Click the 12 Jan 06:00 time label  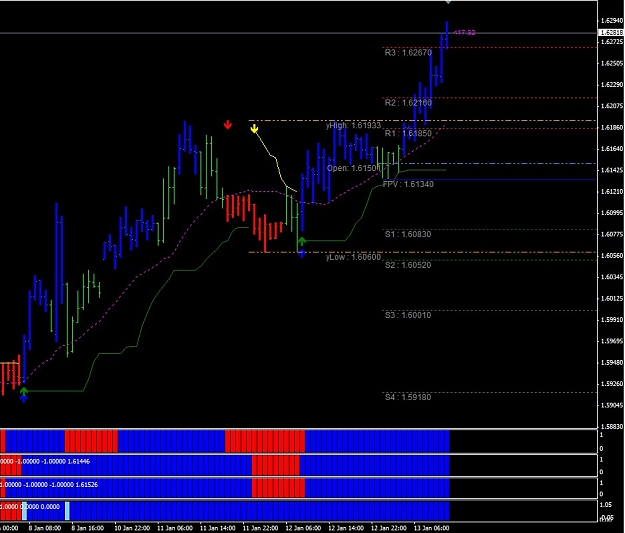pyautogui.click(x=303, y=528)
